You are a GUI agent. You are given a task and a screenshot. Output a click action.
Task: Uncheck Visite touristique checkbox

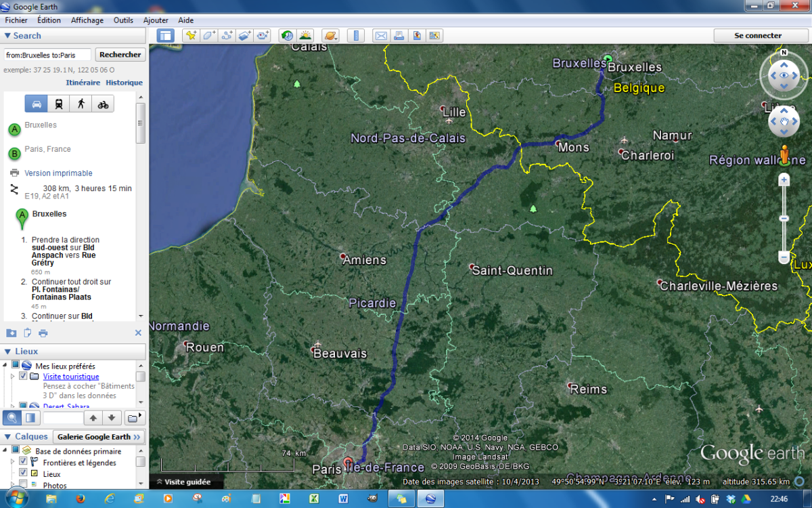coord(23,376)
